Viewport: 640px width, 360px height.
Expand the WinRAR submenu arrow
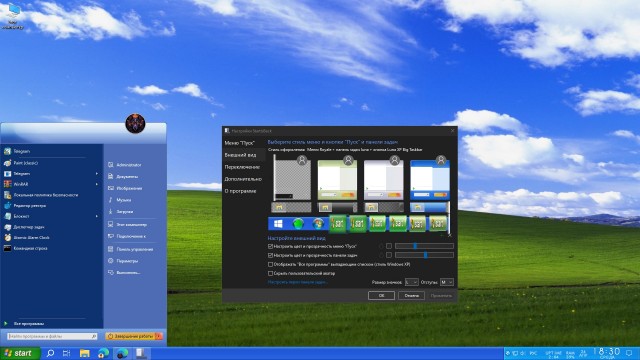click(x=97, y=184)
